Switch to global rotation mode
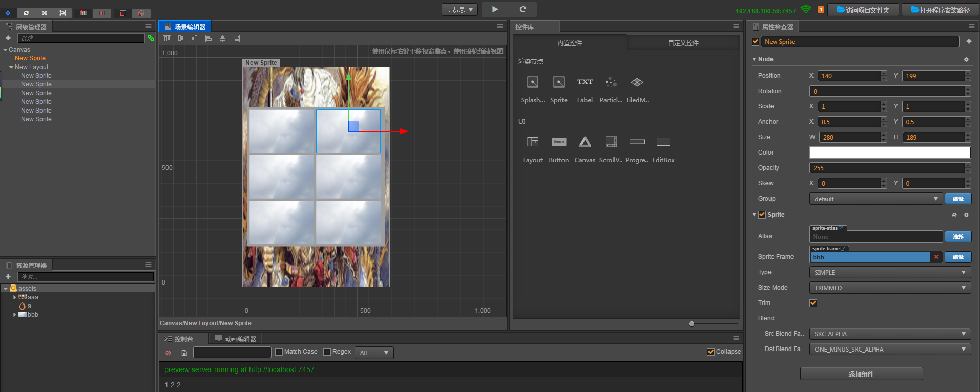 141,13
